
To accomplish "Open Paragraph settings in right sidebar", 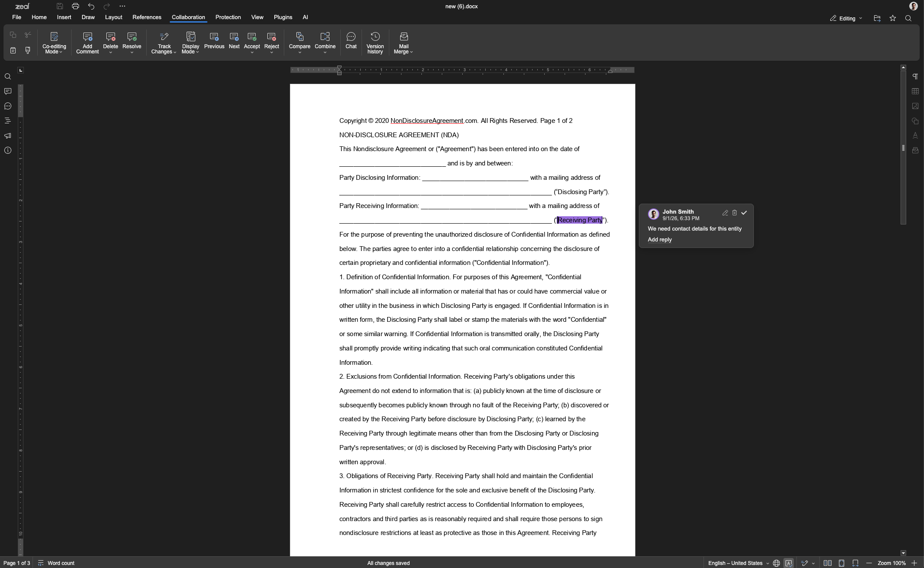I will 915,77.
